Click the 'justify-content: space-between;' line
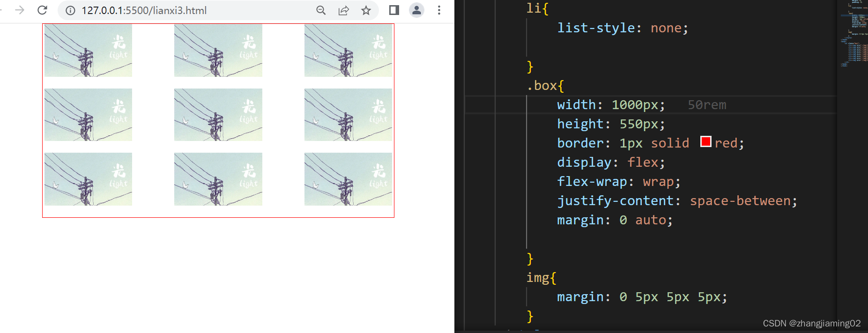 click(677, 201)
